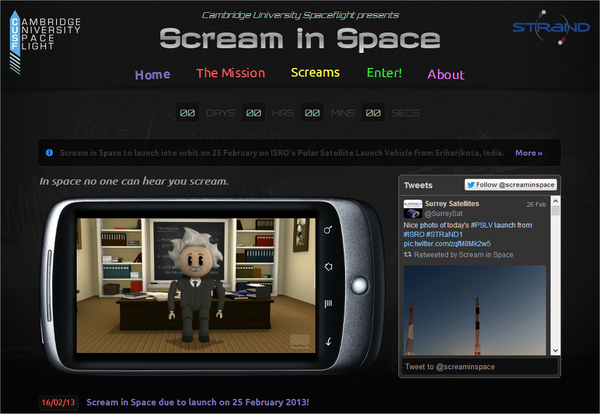Viewport: 600px width, 414px height.
Task: Click the countdown SECS digits
Action: (373, 113)
